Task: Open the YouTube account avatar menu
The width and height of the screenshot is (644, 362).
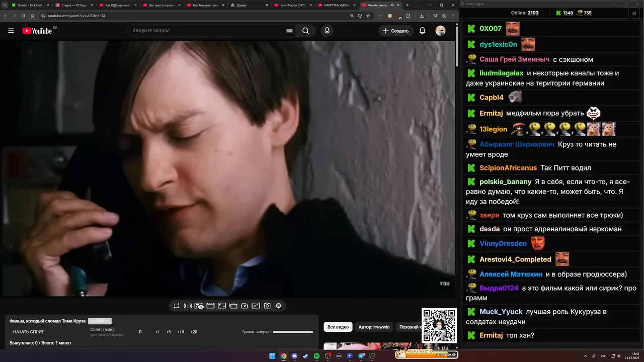Action: coord(440,31)
